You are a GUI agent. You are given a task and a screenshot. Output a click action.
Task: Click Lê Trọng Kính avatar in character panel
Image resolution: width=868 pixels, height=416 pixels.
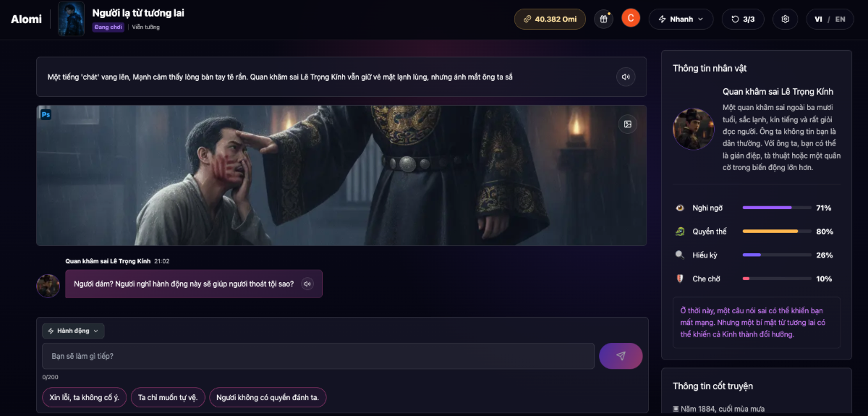tap(694, 129)
